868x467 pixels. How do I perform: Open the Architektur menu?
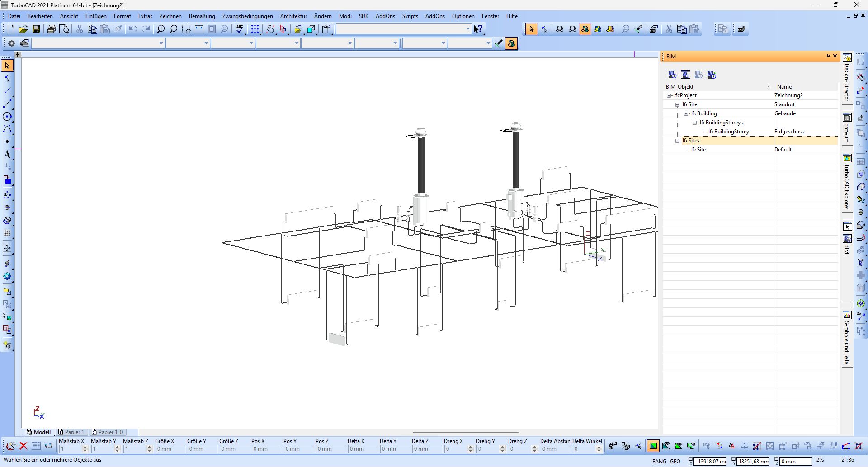coord(293,16)
